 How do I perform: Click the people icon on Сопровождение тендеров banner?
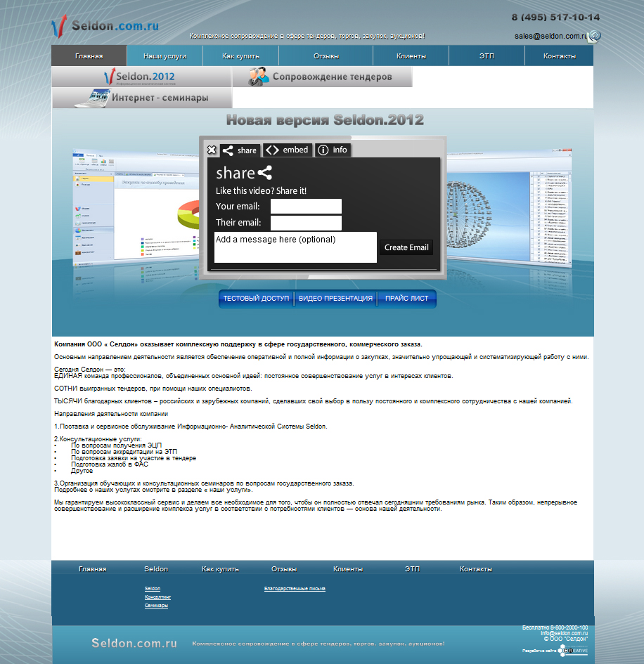[x=259, y=77]
